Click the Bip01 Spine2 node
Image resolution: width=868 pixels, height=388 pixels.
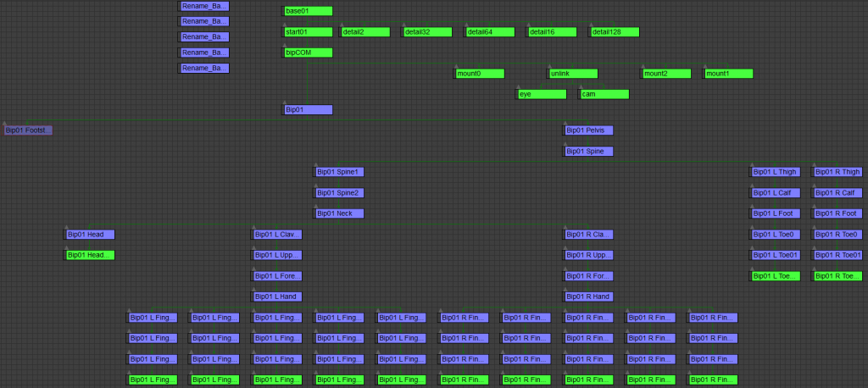[341, 193]
